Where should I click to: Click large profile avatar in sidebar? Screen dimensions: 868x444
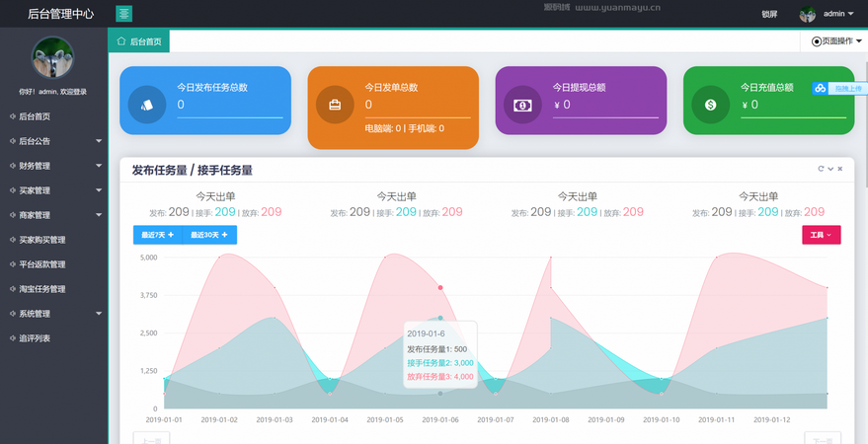[53, 57]
